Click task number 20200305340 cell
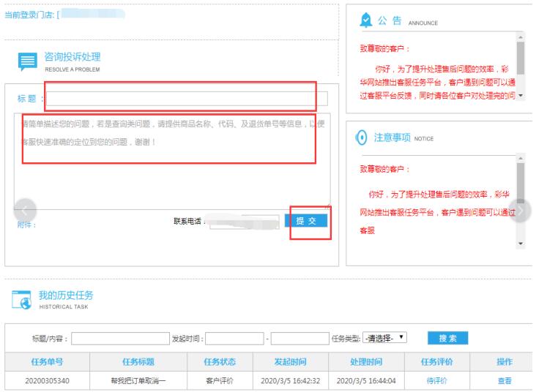 pyautogui.click(x=47, y=380)
